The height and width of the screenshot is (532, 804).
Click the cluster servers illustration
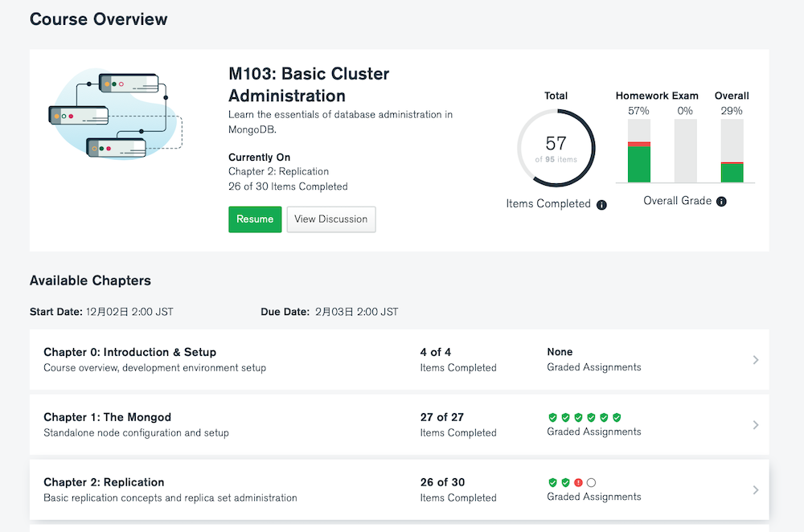[116, 114]
